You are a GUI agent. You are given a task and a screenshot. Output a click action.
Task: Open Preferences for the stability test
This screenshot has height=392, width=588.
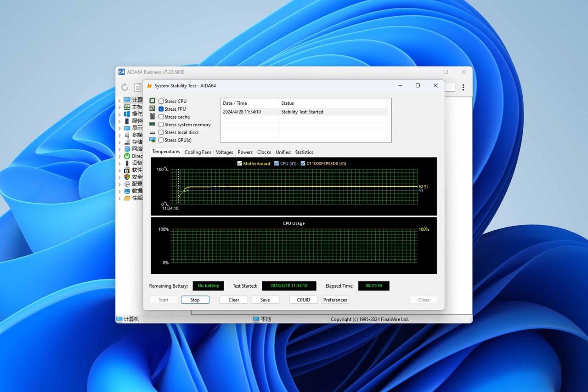click(335, 300)
